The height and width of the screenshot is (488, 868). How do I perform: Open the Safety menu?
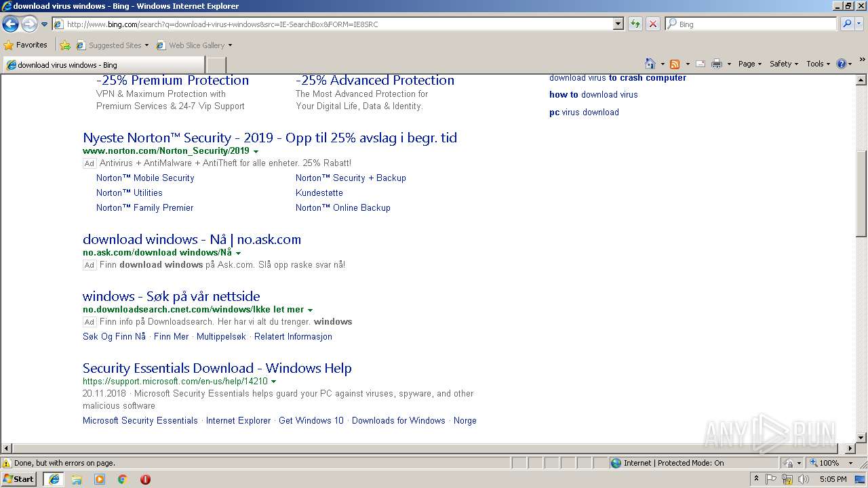click(784, 64)
